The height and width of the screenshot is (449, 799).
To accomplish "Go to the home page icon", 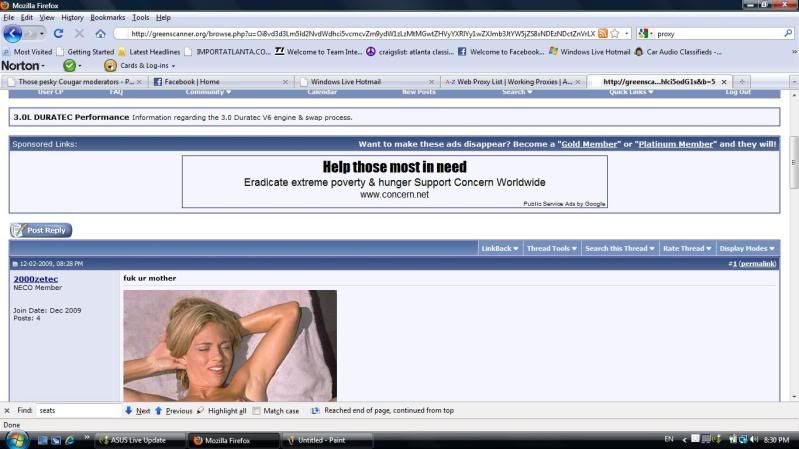I will [x=100, y=33].
